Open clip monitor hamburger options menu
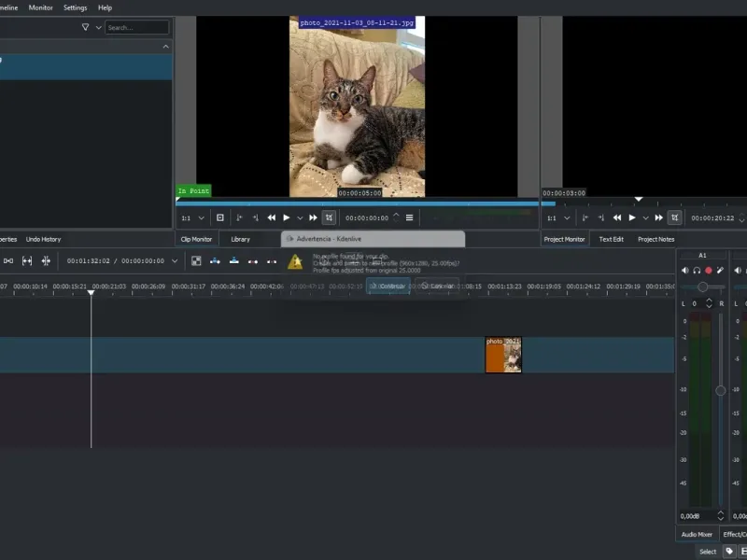 409,217
